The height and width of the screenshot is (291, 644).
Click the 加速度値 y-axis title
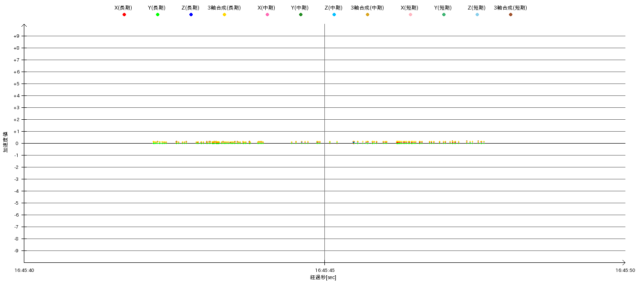[x=6, y=142]
